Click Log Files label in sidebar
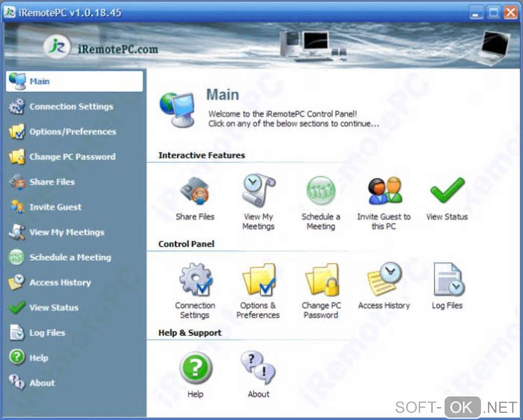This screenshot has width=523, height=420. point(47,333)
